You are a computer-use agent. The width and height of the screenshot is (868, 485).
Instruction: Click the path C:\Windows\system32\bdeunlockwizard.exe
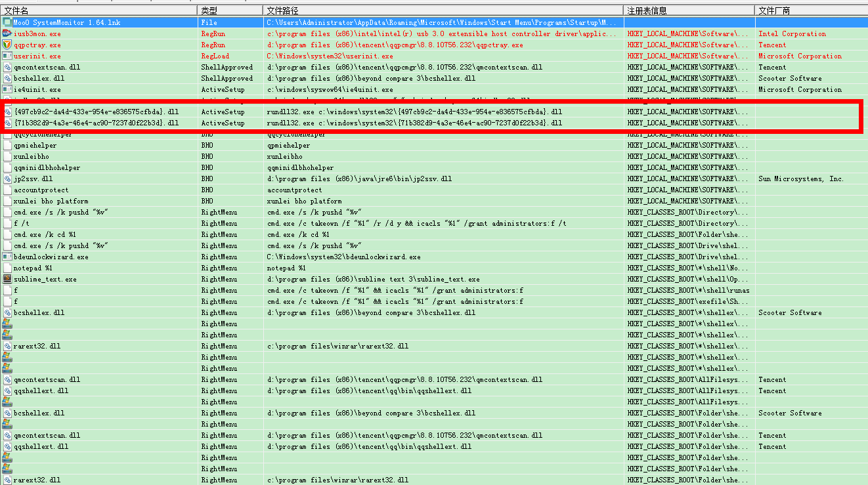pos(344,257)
